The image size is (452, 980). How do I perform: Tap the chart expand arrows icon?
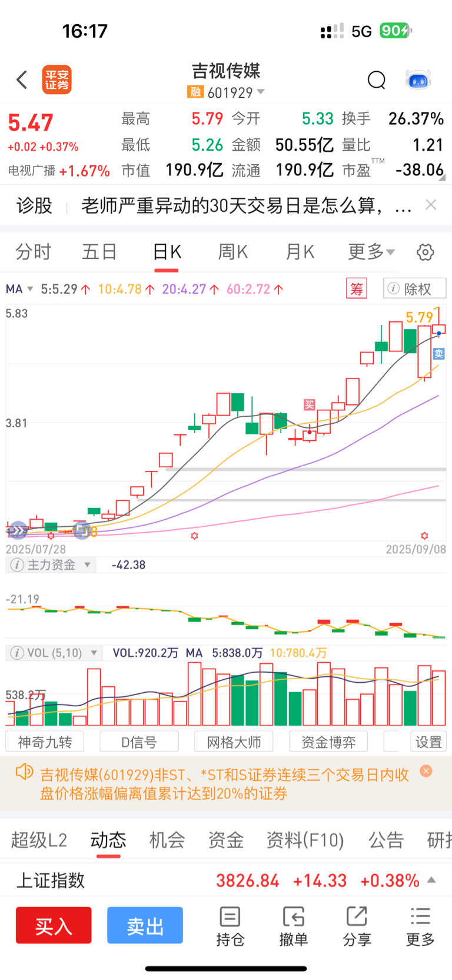[18, 531]
